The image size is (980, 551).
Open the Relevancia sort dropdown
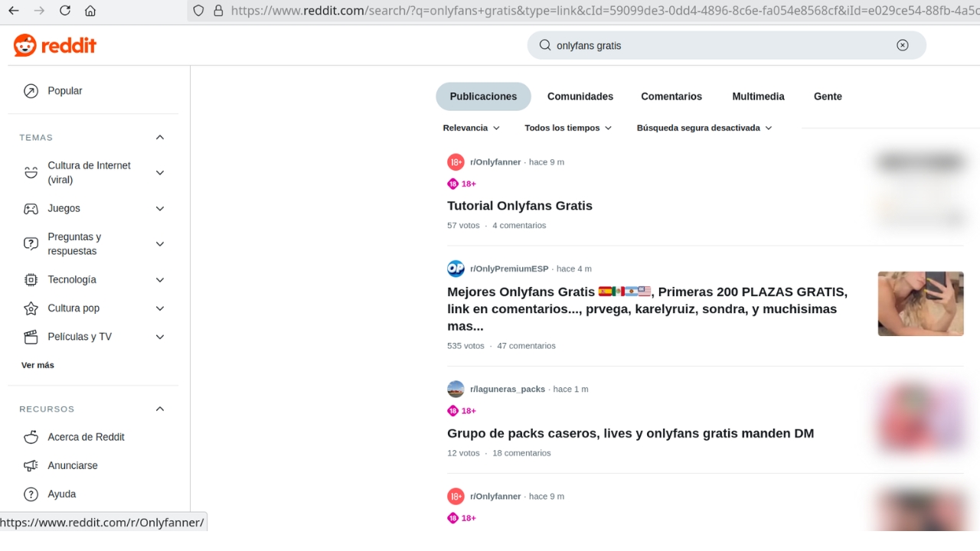[471, 128]
